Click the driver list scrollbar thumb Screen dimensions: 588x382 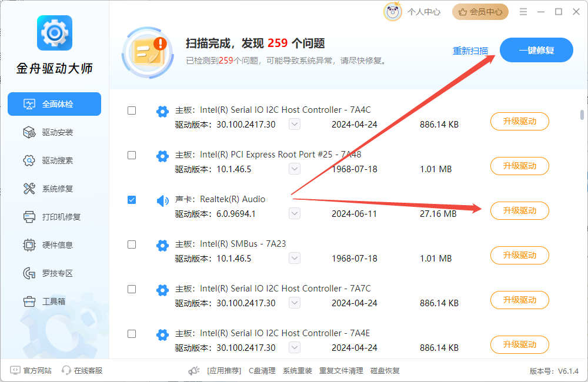coord(582,115)
